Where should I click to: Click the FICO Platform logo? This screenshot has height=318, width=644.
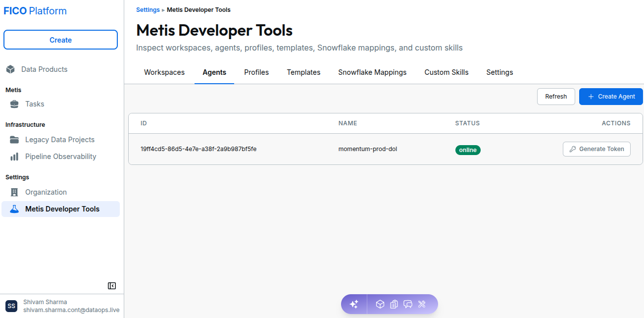click(35, 11)
